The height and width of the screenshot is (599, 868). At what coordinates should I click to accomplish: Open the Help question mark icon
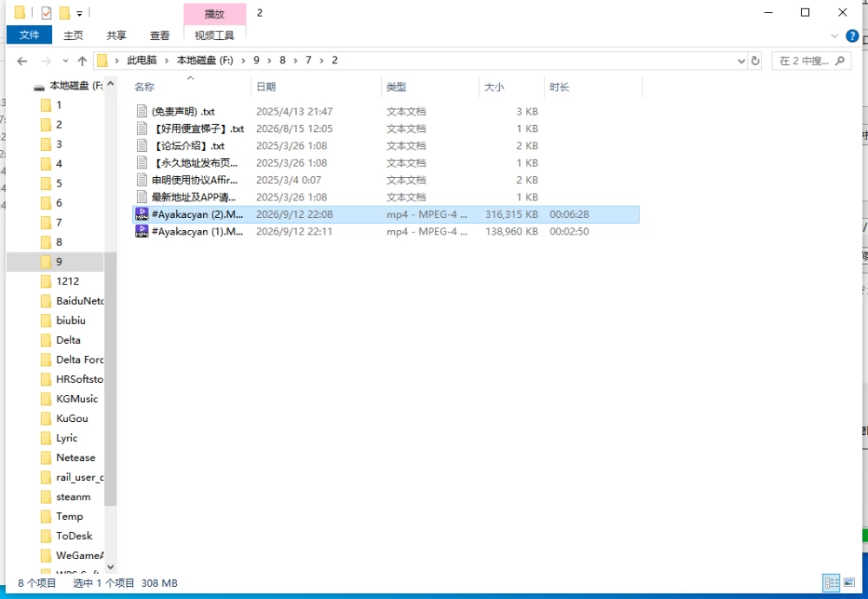coord(852,36)
